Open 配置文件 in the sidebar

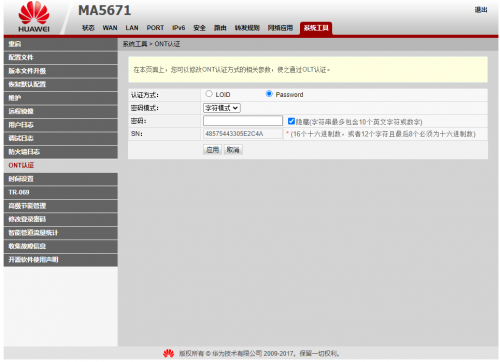(x=61, y=57)
